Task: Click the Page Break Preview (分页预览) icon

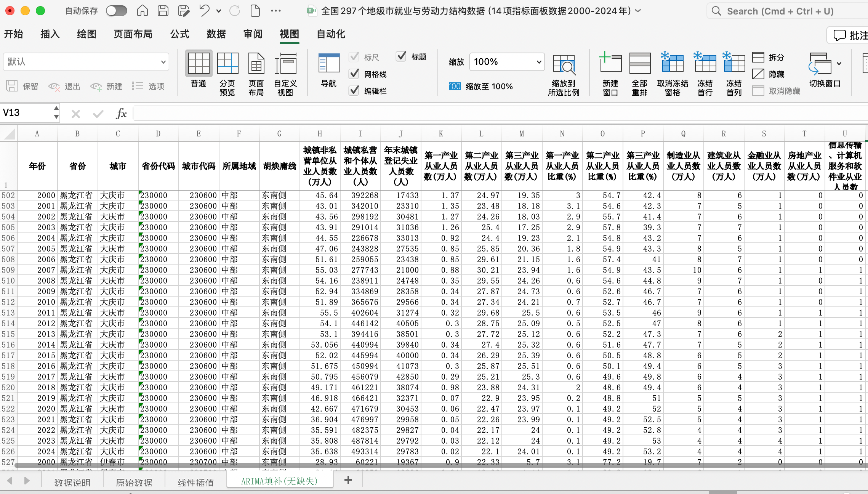Action: pyautogui.click(x=227, y=64)
